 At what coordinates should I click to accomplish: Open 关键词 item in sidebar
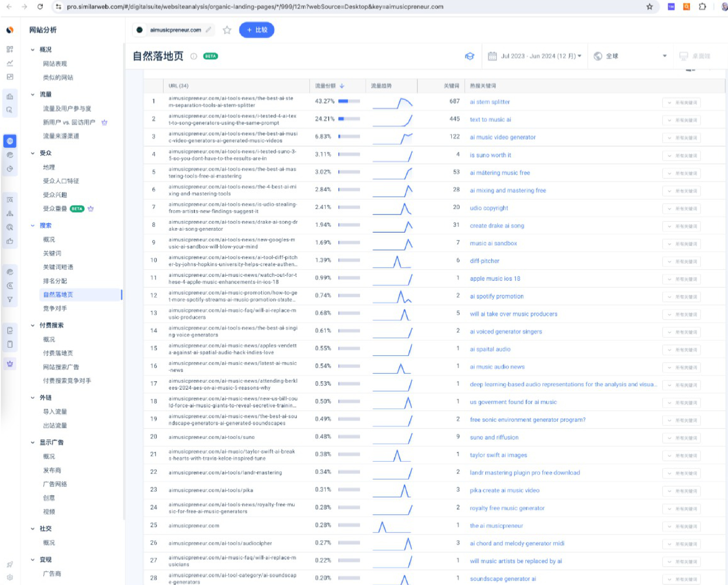(52, 253)
